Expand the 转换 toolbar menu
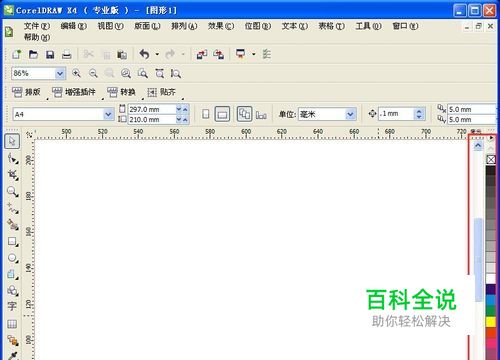This screenshot has width=500, height=360. tap(121, 92)
